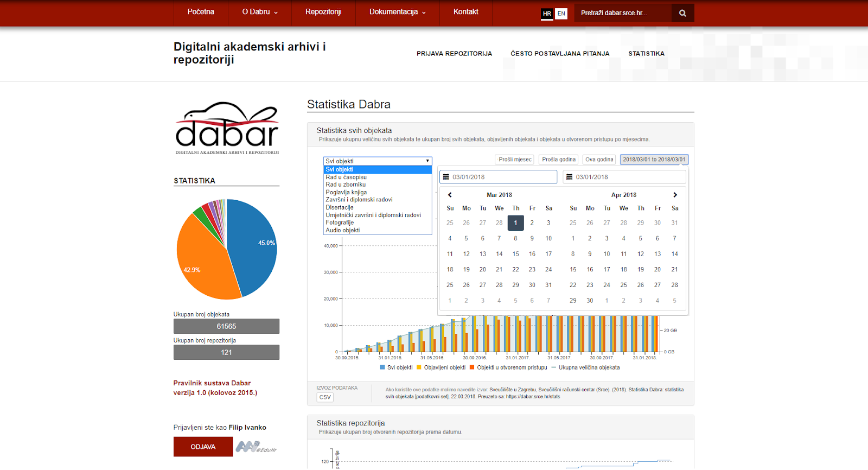Go to previous month in date picker
This screenshot has height=470, width=868.
(x=450, y=195)
